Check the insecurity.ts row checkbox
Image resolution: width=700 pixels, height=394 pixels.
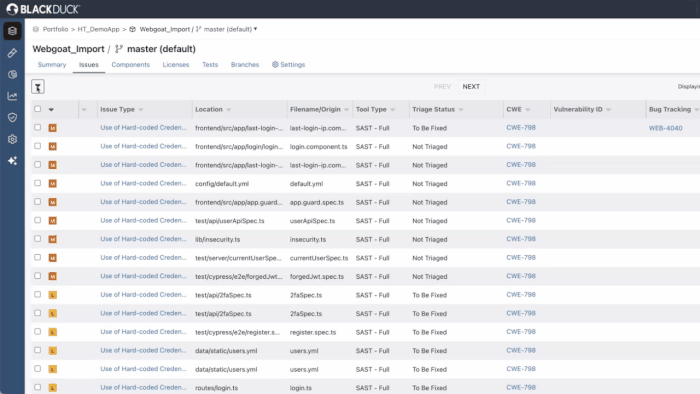pyautogui.click(x=38, y=239)
